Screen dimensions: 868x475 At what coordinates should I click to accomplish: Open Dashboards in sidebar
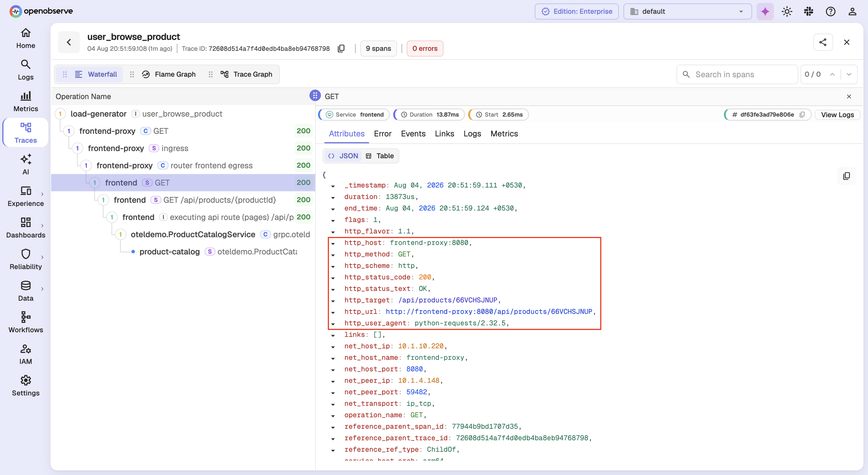point(26,228)
